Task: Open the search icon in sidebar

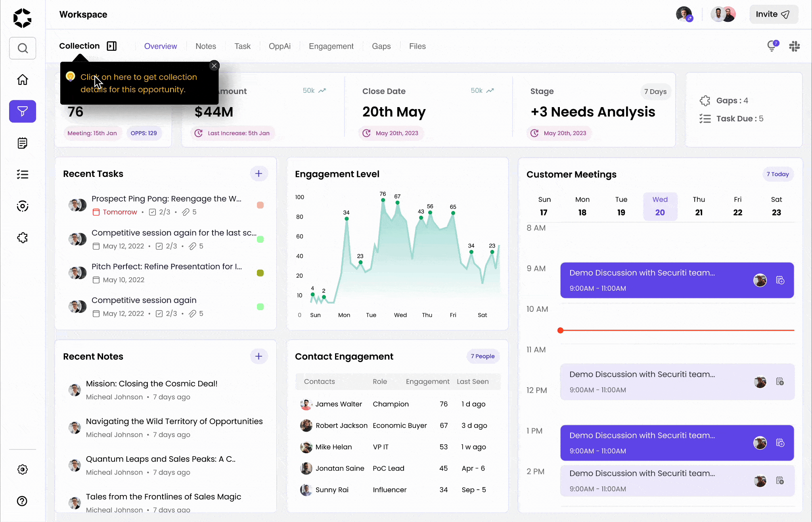Action: tap(23, 48)
